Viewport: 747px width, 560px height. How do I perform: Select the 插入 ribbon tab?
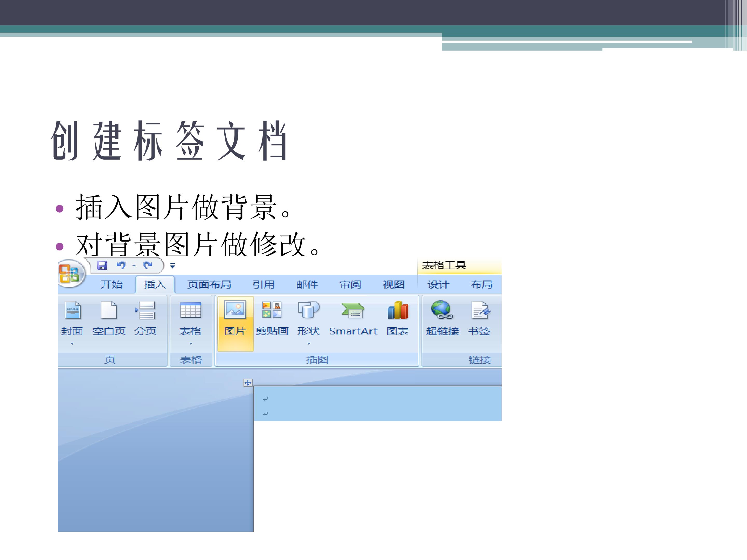point(155,285)
